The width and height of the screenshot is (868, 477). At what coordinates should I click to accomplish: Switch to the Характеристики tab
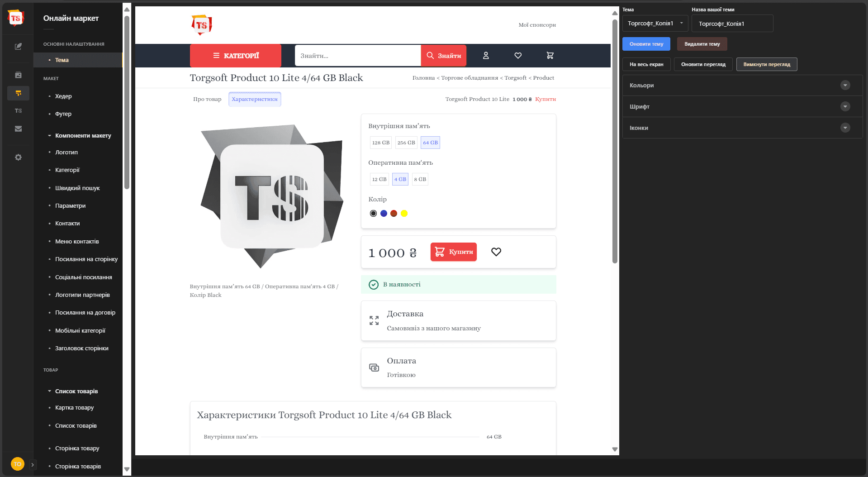(x=255, y=99)
